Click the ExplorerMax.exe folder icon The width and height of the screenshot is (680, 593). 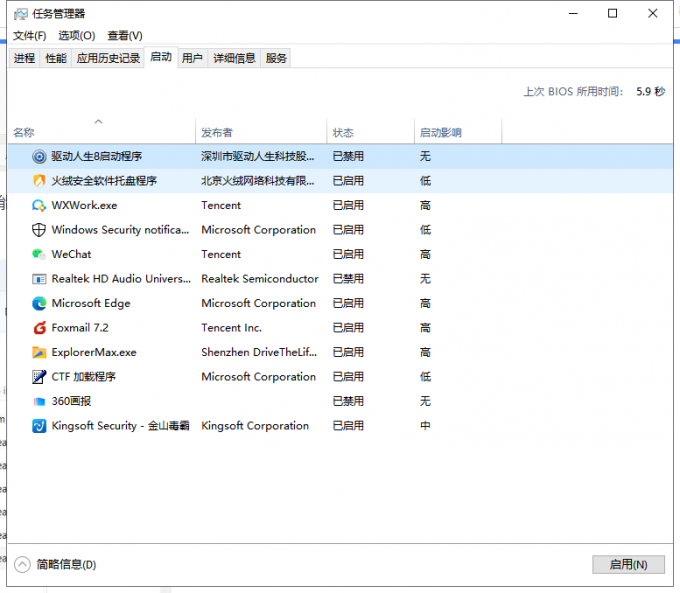(39, 352)
